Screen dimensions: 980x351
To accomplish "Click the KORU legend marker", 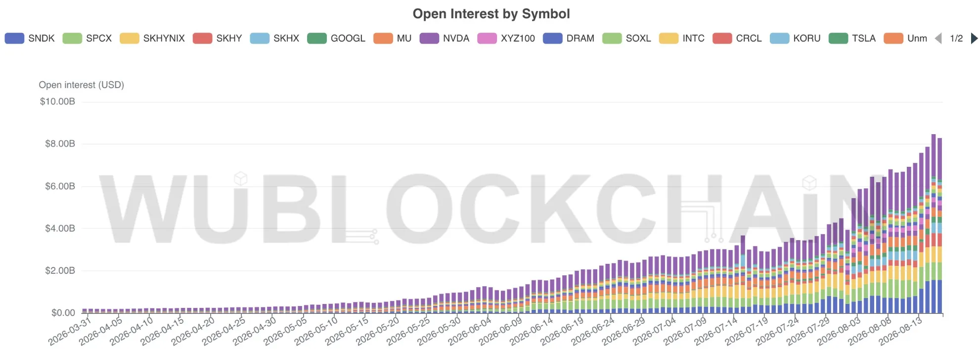I will tap(780, 38).
